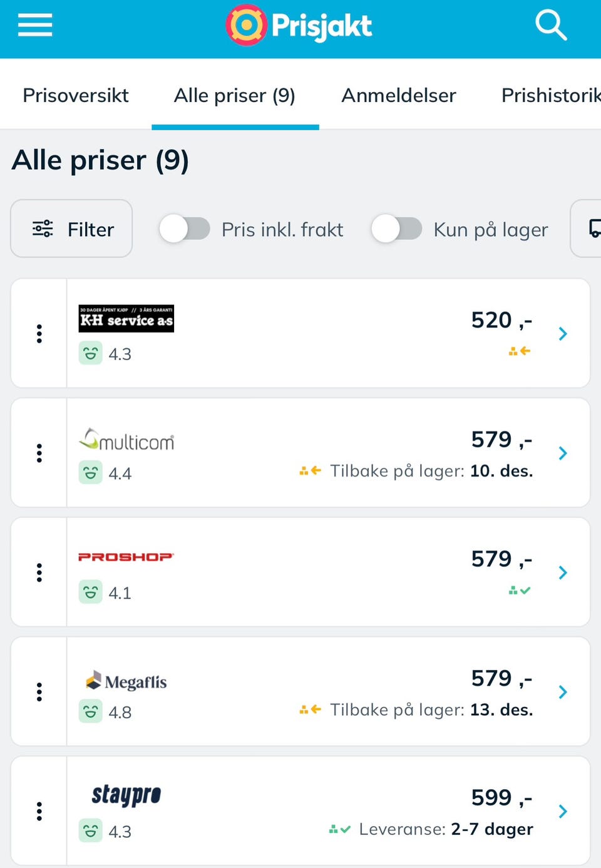The height and width of the screenshot is (868, 601).
Task: Click the Prisjakt logo
Action: 299,26
